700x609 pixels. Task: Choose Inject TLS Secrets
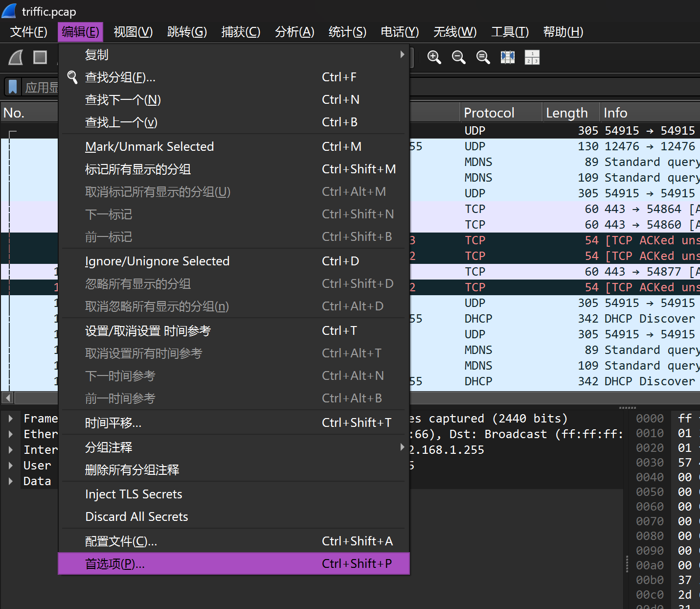[234, 494]
